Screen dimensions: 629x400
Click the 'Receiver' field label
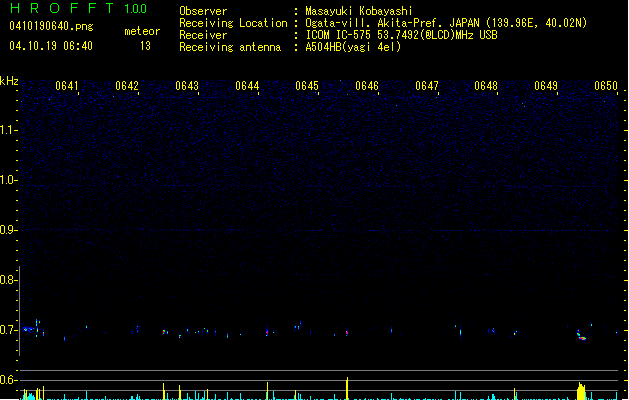203,35
